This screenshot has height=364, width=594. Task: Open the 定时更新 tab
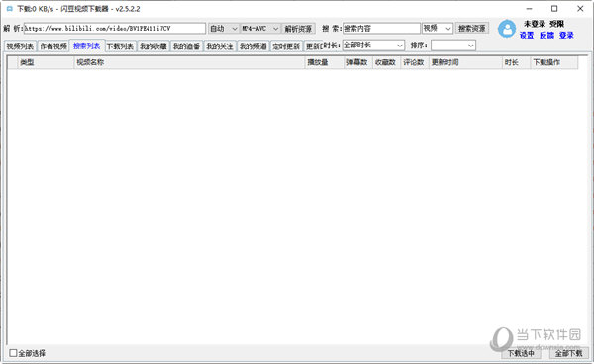286,46
